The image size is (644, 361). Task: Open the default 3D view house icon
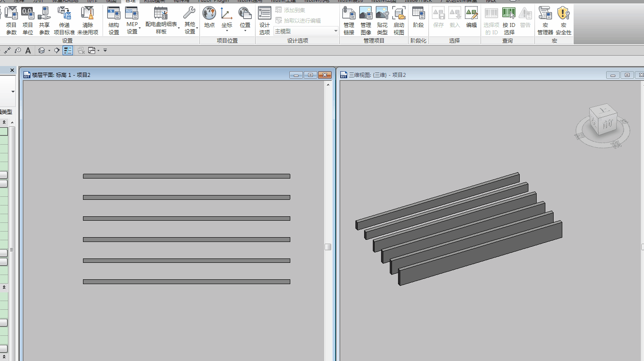42,50
